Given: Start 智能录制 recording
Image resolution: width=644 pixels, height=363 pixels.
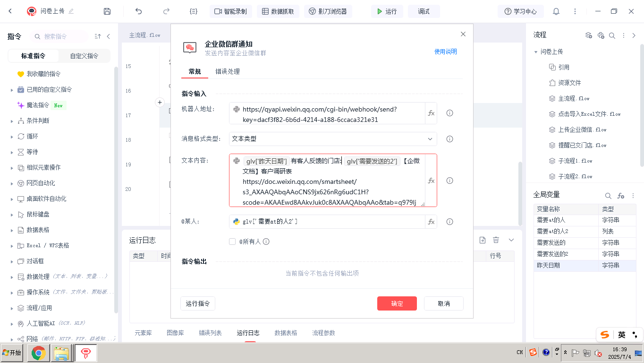Looking at the screenshot, I should click(230, 11).
